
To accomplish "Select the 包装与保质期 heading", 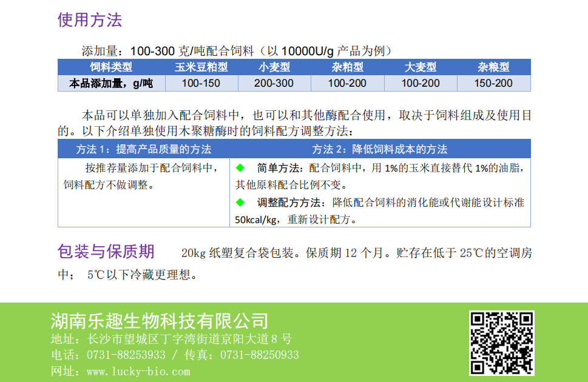I will point(106,252).
